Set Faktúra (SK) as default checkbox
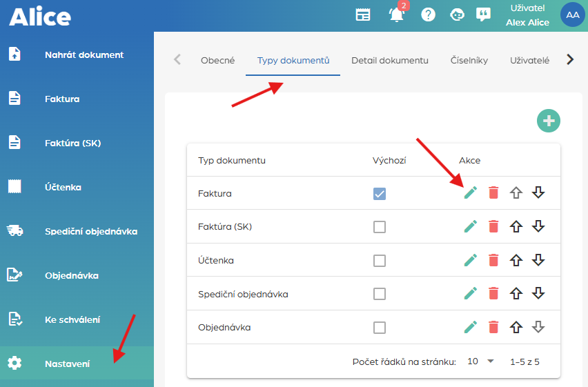 (380, 227)
